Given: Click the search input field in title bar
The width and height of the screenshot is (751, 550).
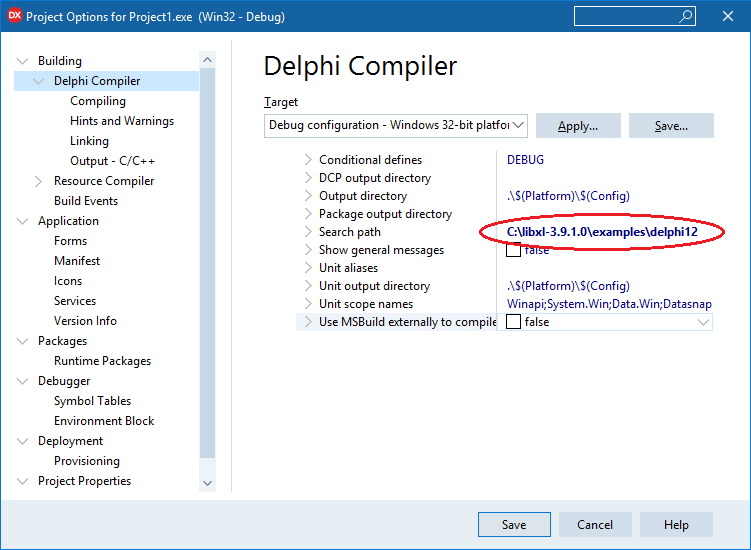Looking at the screenshot, I should point(627,16).
